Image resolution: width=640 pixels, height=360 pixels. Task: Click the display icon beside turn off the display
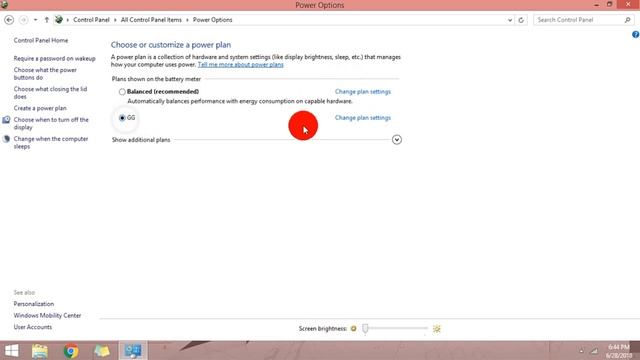(x=6, y=120)
